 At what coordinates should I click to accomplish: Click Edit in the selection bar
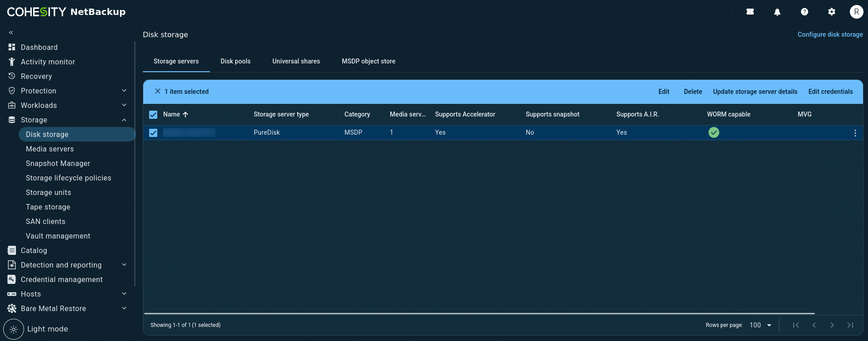664,92
